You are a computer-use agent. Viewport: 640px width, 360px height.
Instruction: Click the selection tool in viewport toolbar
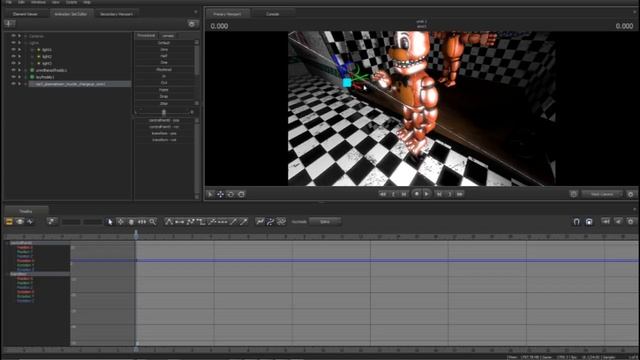pyautogui.click(x=210, y=194)
